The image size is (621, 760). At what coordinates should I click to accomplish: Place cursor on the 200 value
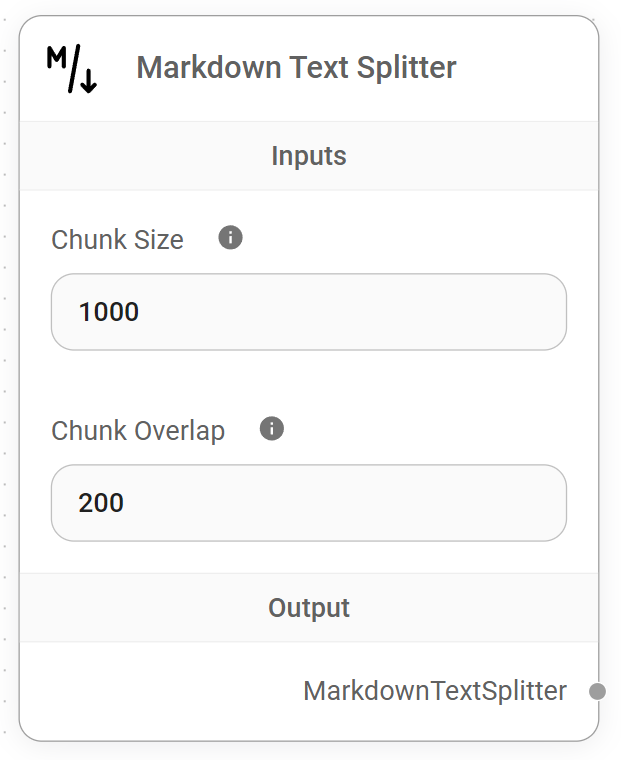click(102, 502)
